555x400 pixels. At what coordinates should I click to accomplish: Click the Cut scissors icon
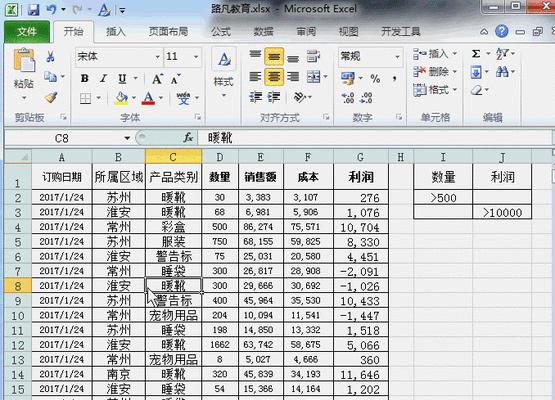tap(50, 56)
